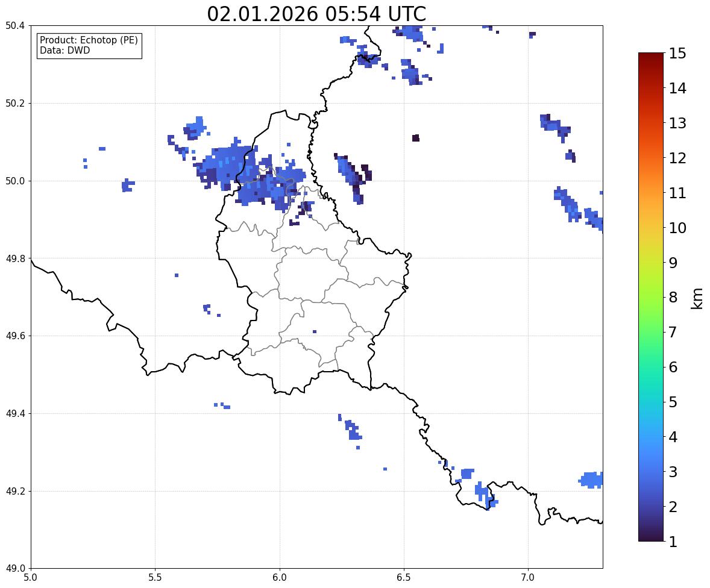Viewport: 710px width, 588px height.
Task: Click the y-axis label 50.4
Action: click(15, 26)
